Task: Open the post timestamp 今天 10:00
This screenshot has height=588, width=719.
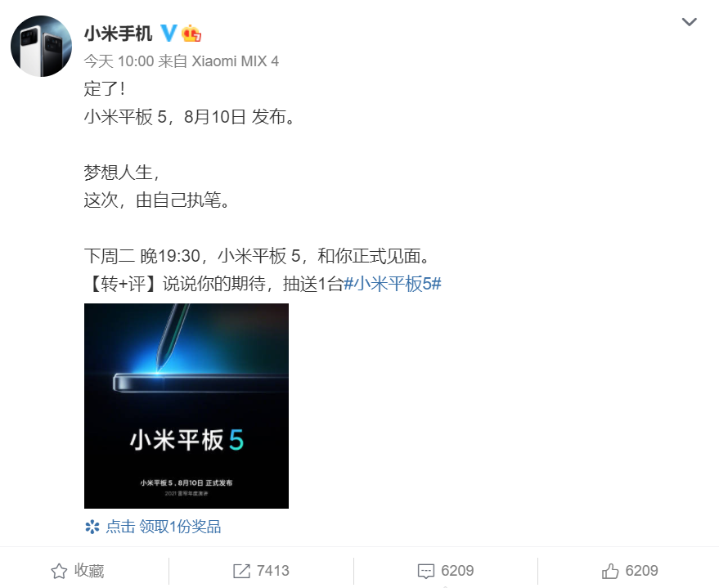Action: (119, 61)
